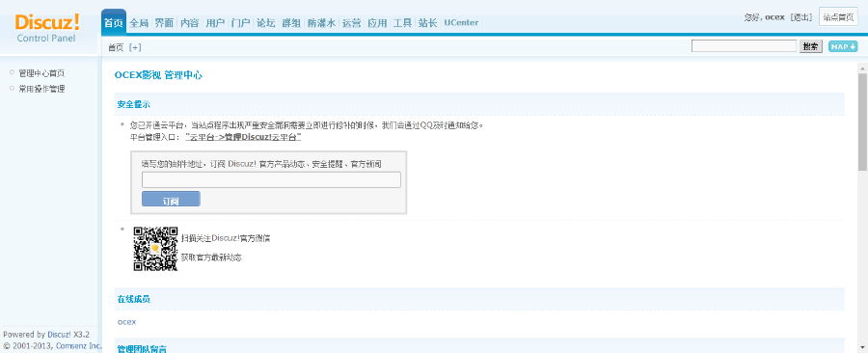This screenshot has height=353, width=868.
Task: Open the UCenter tab
Action: tap(461, 23)
